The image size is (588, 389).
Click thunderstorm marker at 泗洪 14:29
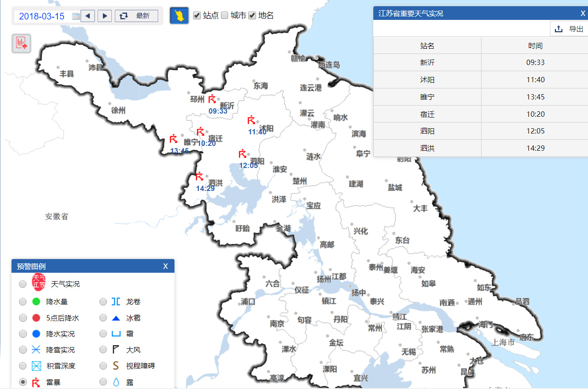[199, 176]
